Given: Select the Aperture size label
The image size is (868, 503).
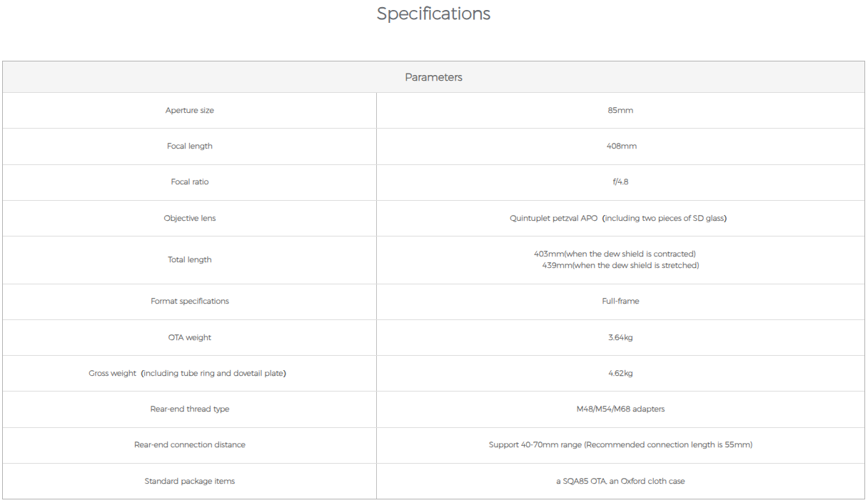Looking at the screenshot, I should 190,111.
